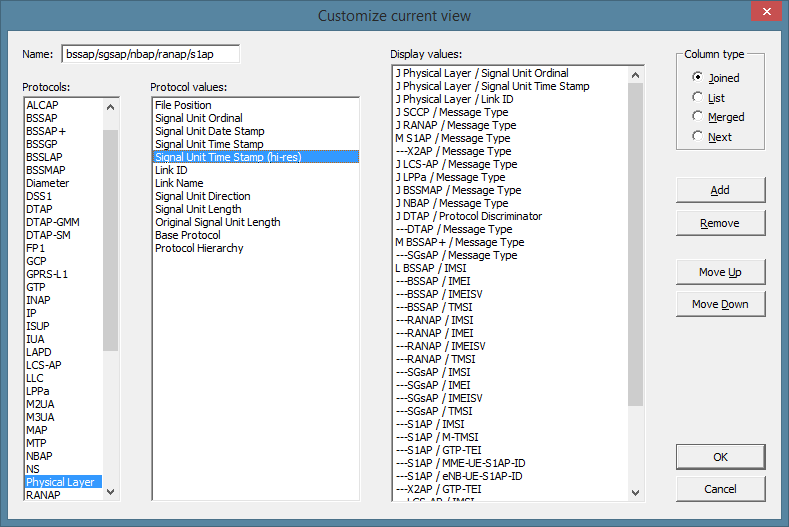This screenshot has height=527, width=789.
Task: Select J Physical Layer / Link ID row
Action: coord(510,99)
